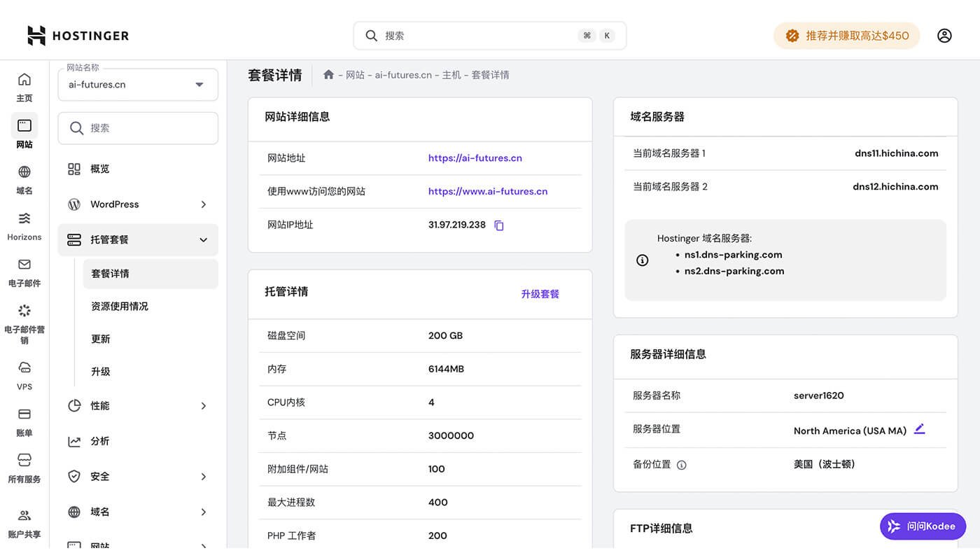Open the 问问Kodee assistant

click(x=923, y=526)
